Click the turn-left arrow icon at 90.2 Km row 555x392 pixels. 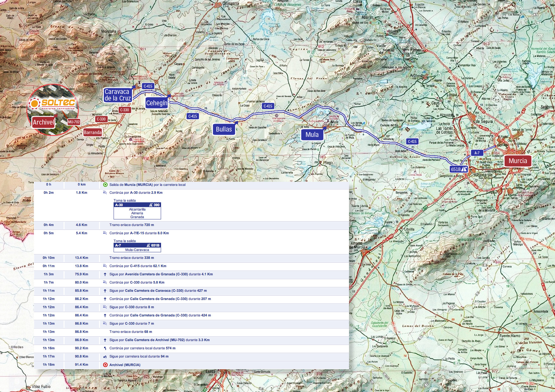[x=105, y=348]
